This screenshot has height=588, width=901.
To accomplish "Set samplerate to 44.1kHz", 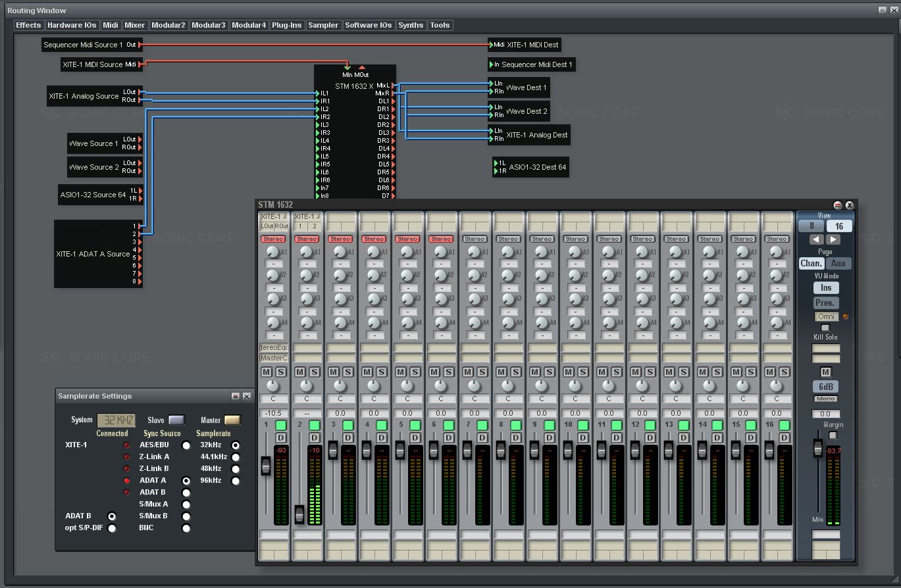I will 236,457.
